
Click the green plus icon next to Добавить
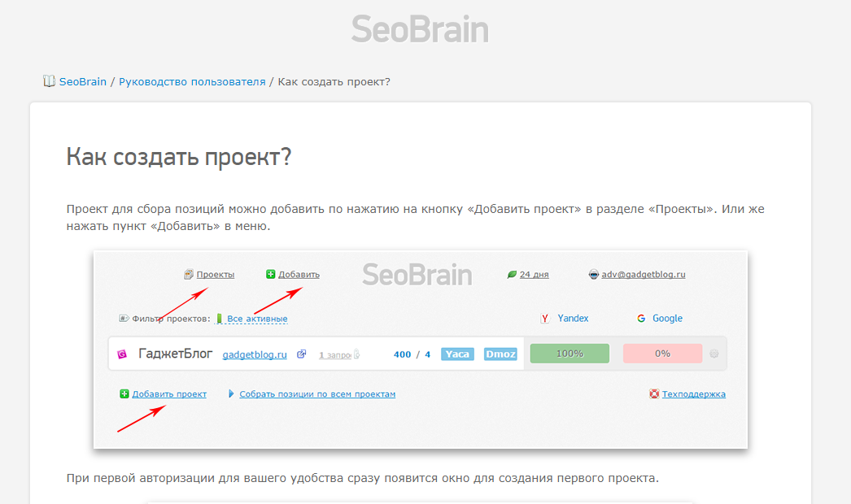click(x=272, y=275)
